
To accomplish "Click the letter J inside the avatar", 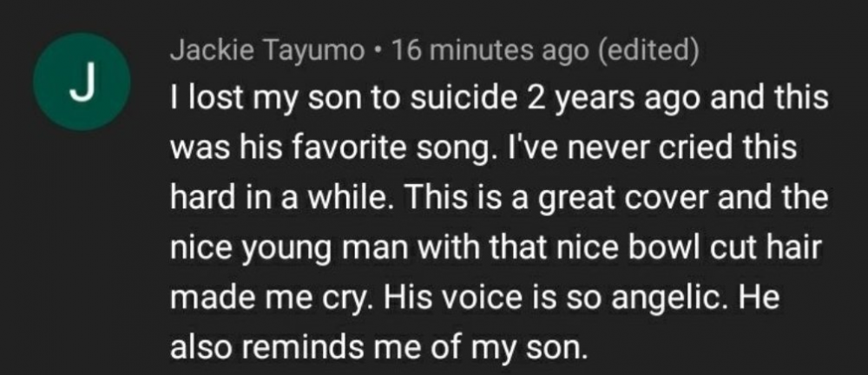I will tap(82, 82).
